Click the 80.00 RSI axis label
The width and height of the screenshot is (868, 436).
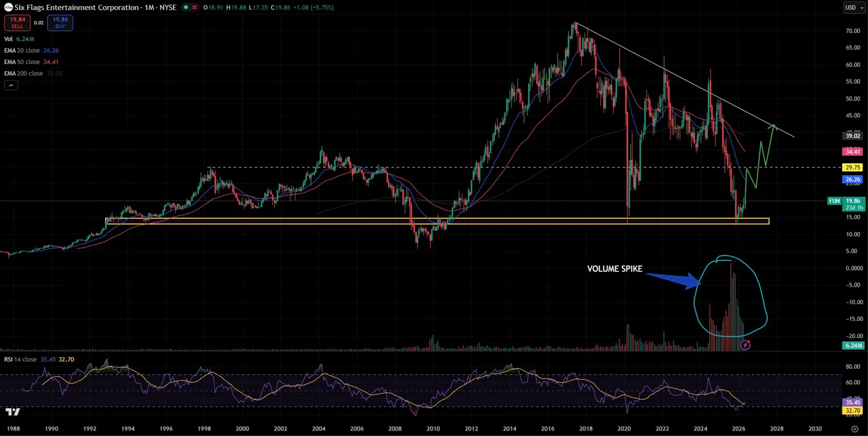click(854, 366)
